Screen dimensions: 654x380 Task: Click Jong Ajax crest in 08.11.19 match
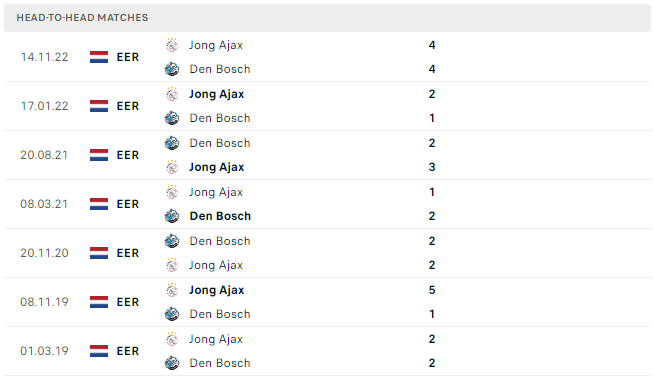click(x=172, y=290)
